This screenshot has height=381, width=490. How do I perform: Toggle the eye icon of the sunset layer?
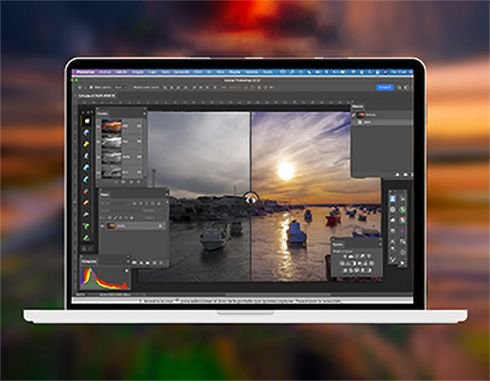(x=103, y=226)
